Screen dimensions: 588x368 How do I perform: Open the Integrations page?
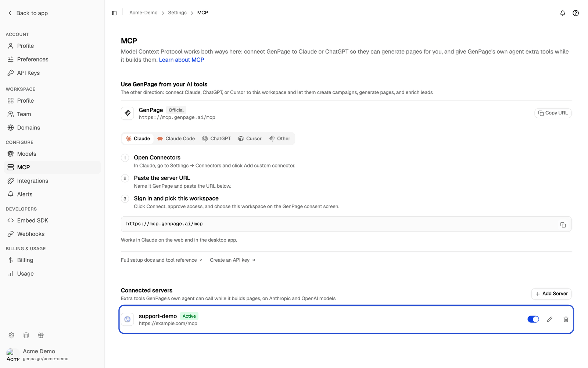click(x=52, y=181)
